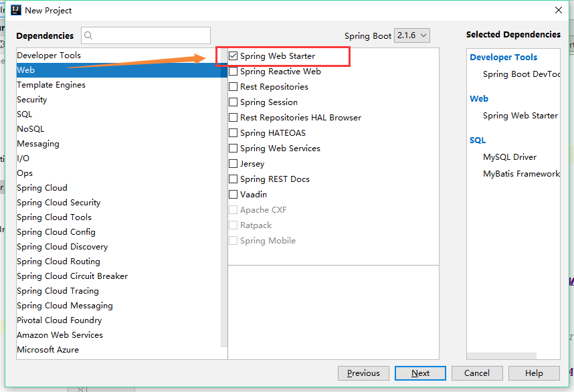Click Selected Dependencies horizontal scrollbar

click(502, 356)
